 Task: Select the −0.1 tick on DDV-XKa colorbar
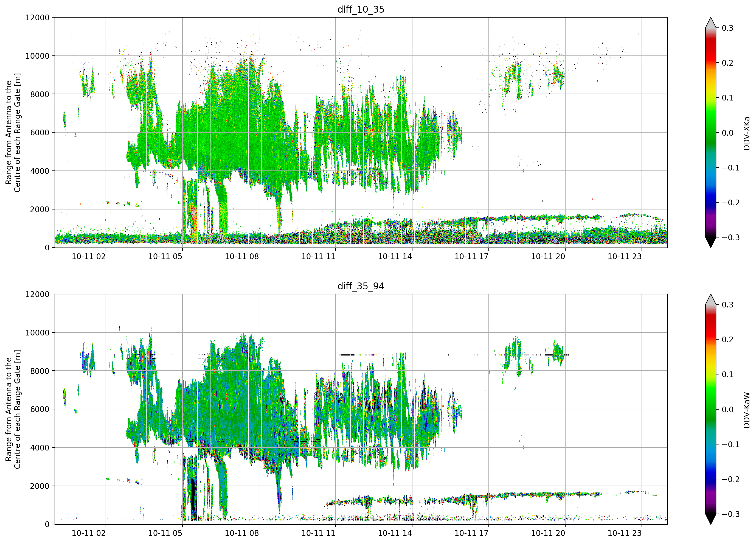coord(731,168)
